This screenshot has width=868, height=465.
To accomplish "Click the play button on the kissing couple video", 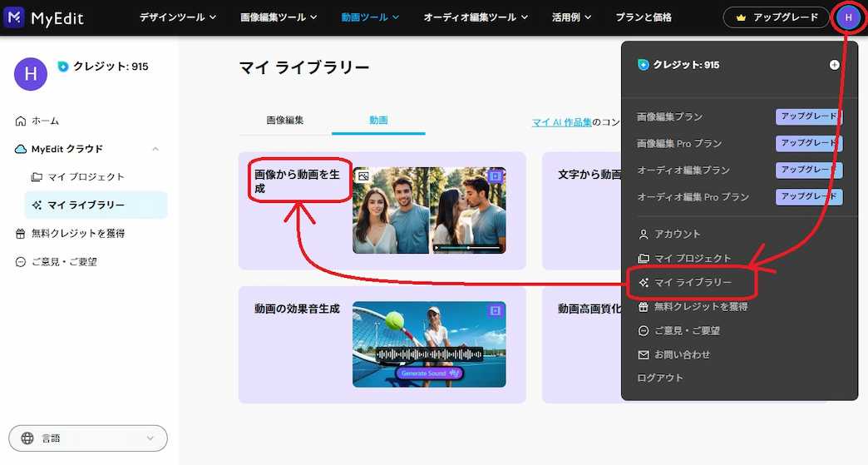I will click(436, 248).
